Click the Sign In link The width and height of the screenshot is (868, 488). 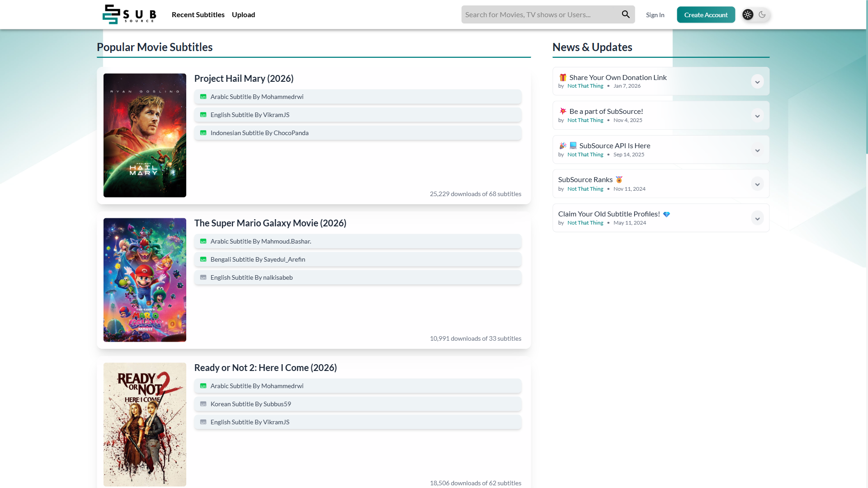(x=655, y=15)
